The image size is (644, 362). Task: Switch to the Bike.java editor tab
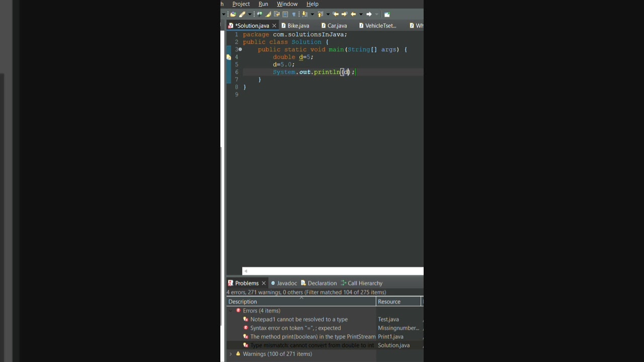[x=298, y=26]
